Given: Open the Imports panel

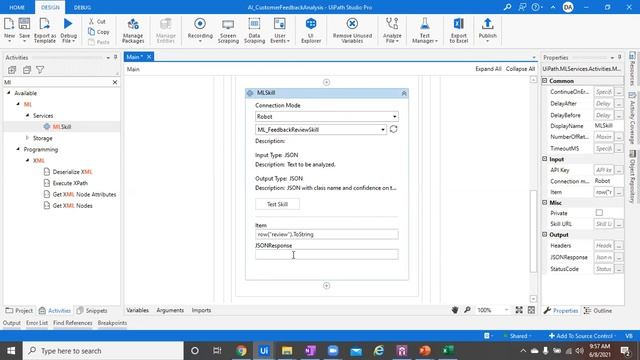Looking at the screenshot, I should [x=201, y=310].
